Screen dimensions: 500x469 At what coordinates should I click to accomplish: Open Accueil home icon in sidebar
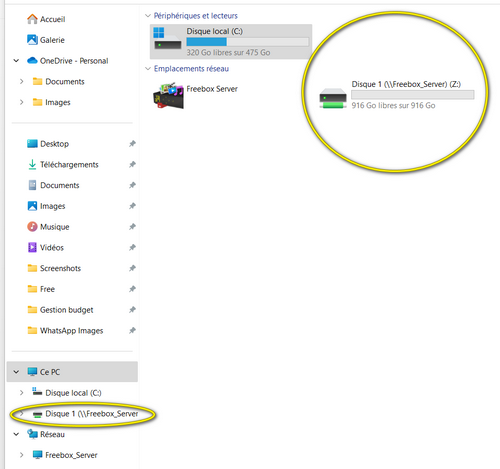pos(32,19)
